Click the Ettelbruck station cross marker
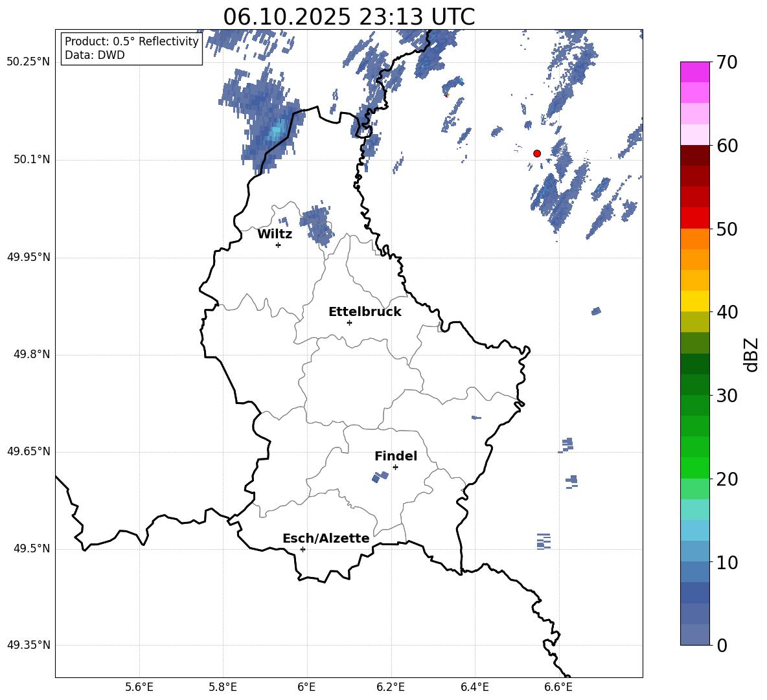Screen dimensions: 767x700 coord(349,322)
